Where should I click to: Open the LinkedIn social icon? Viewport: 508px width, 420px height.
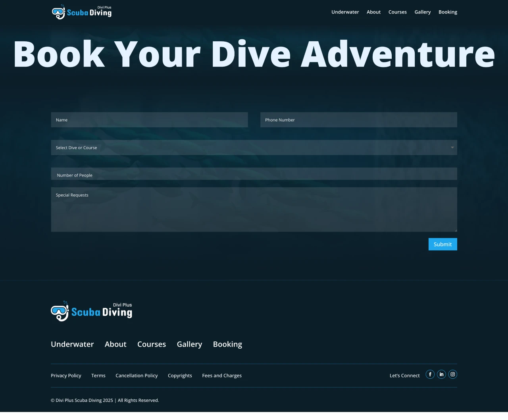[x=441, y=374]
